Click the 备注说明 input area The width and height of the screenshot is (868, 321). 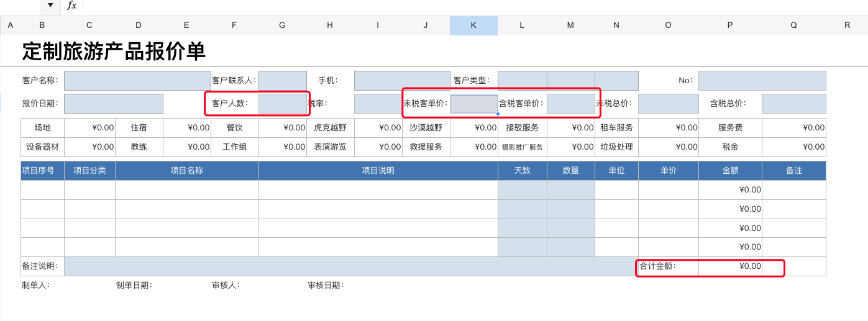pyautogui.click(x=351, y=266)
